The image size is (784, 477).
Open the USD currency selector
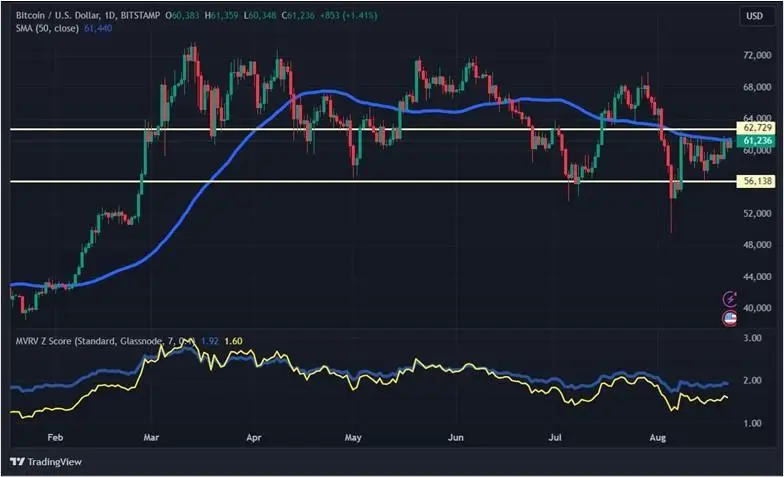point(753,17)
